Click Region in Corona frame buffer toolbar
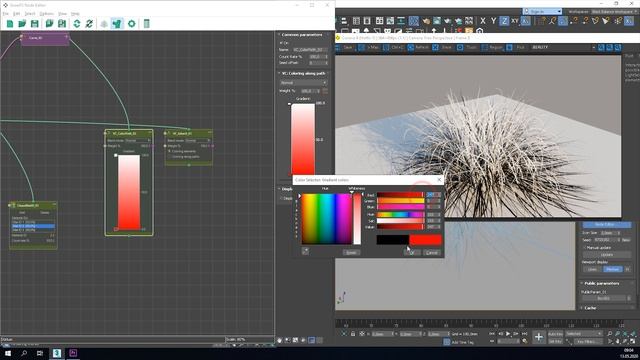The width and height of the screenshot is (640, 360). tap(492, 48)
